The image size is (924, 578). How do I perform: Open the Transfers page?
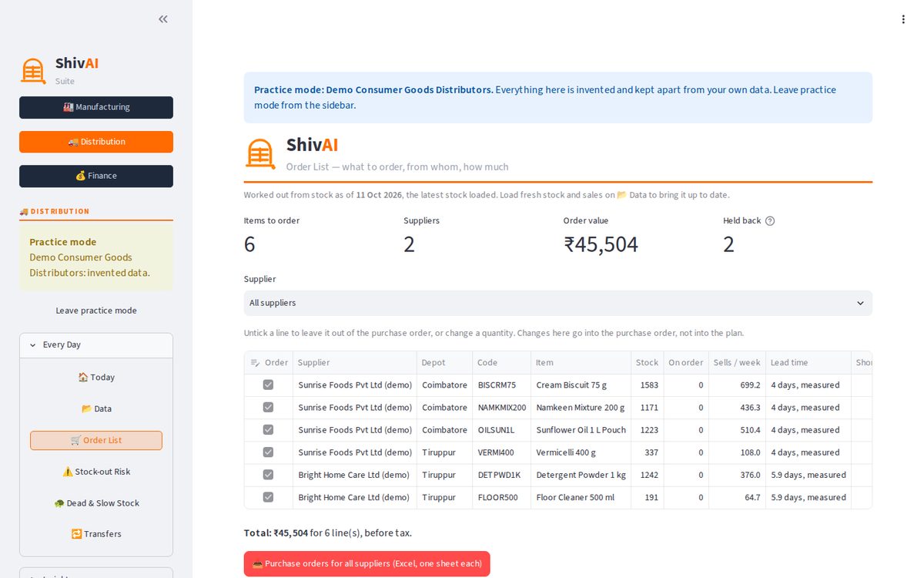click(x=96, y=534)
